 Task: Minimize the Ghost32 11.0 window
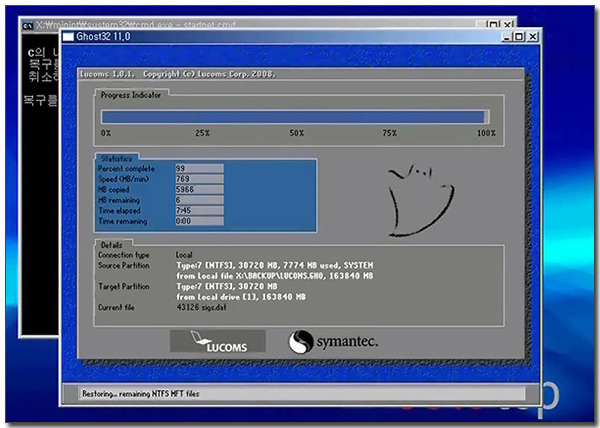point(507,37)
